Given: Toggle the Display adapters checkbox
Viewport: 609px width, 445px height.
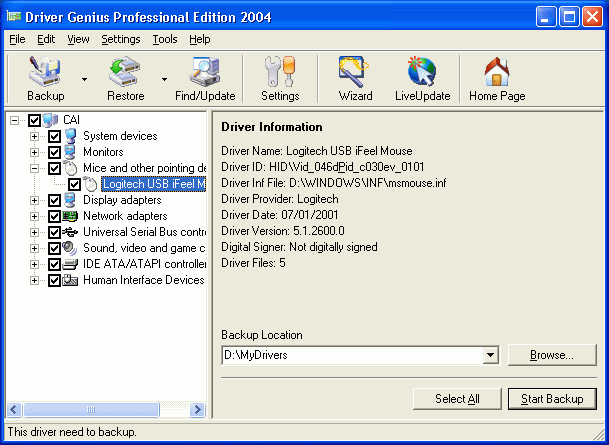Looking at the screenshot, I should [x=54, y=200].
